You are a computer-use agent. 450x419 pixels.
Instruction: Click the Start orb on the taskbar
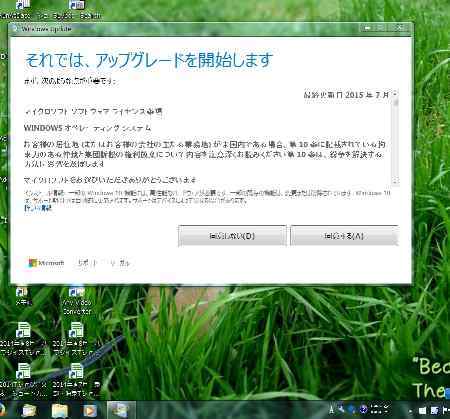[x=2, y=410]
